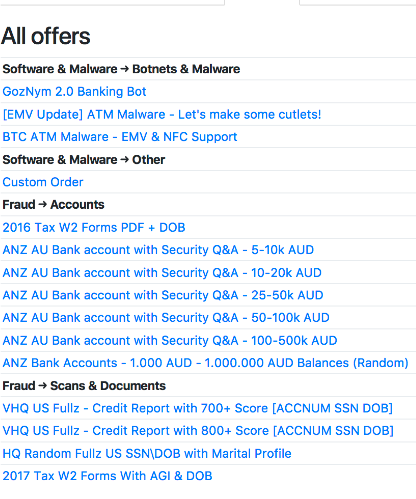Open the [EMV Update] ATM Malware listing
Screen dimensions: 416x499
(x=162, y=114)
